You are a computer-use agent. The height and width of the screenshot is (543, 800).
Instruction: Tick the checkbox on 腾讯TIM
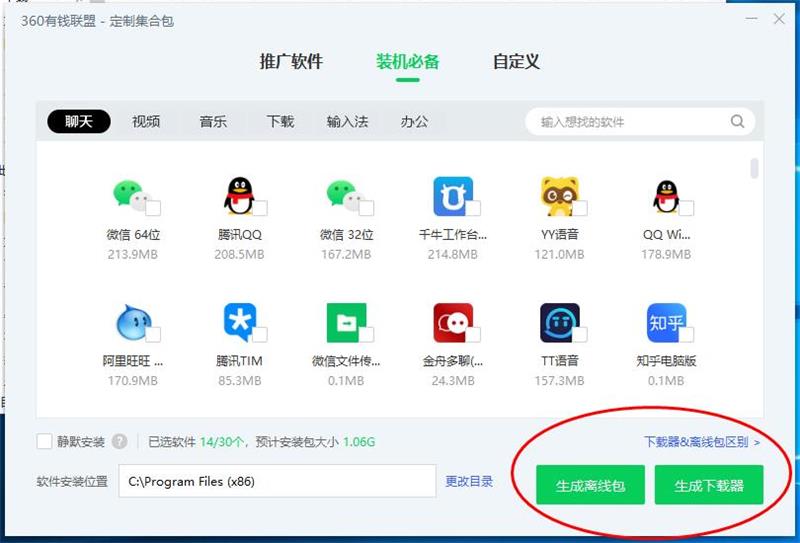[x=260, y=334]
